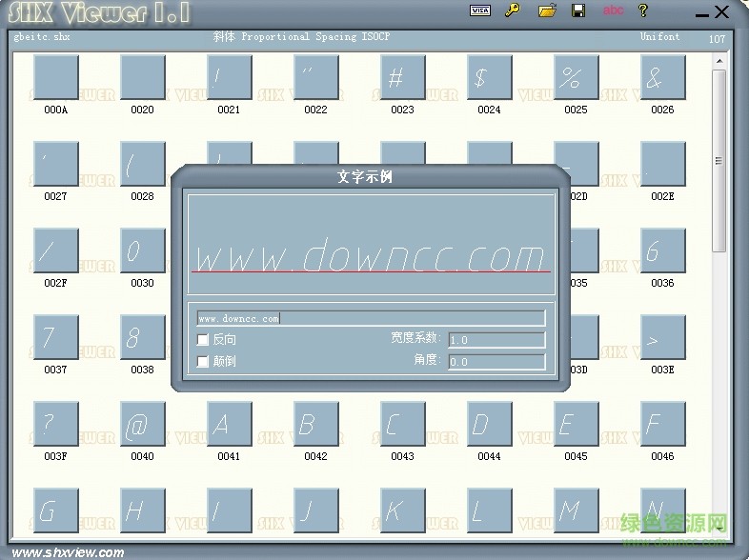Select period glyph 002E
The height and width of the screenshot is (560, 749).
point(662,164)
